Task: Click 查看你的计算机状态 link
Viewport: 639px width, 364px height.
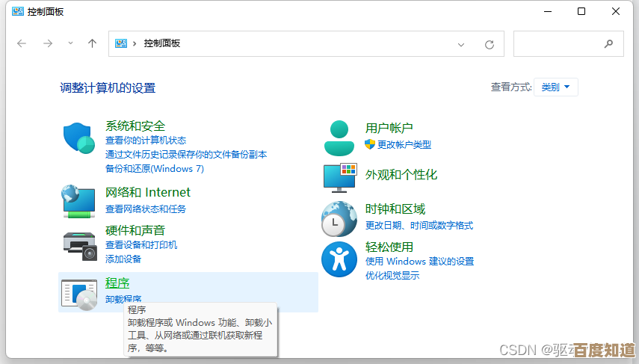Action: click(146, 141)
